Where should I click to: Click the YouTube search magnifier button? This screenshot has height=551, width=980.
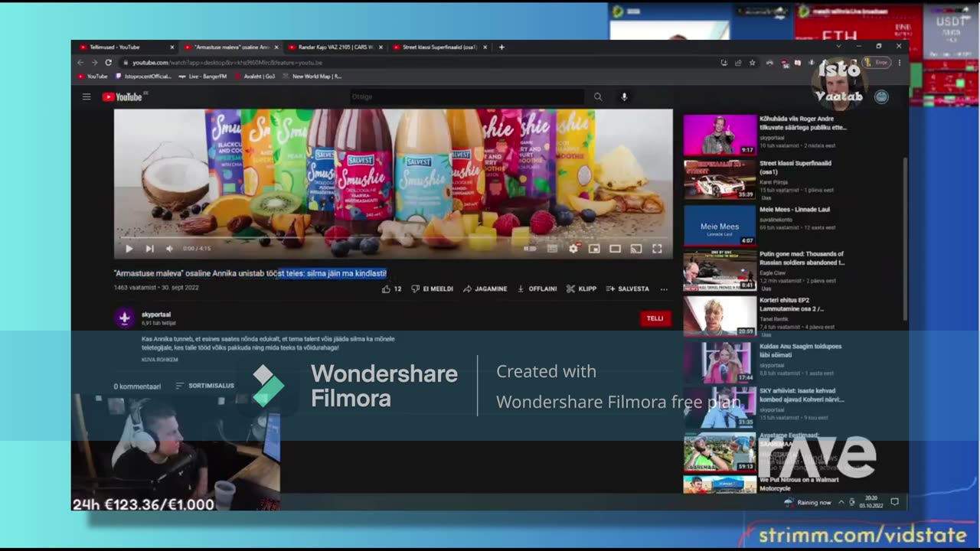point(598,97)
